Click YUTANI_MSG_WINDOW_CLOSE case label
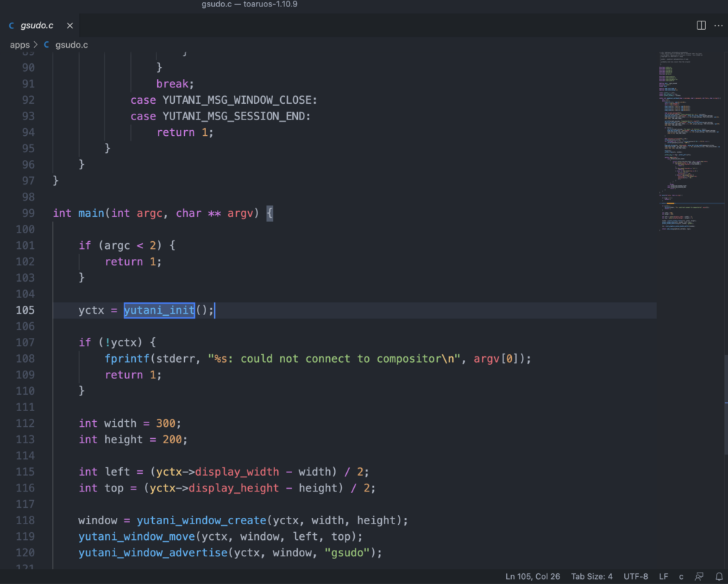The height and width of the screenshot is (584, 728). [237, 100]
